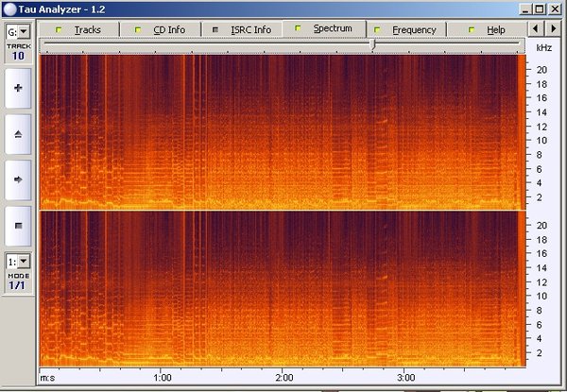Image resolution: width=567 pixels, height=392 pixels.
Task: Select the Spectrum tab
Action: pos(324,28)
